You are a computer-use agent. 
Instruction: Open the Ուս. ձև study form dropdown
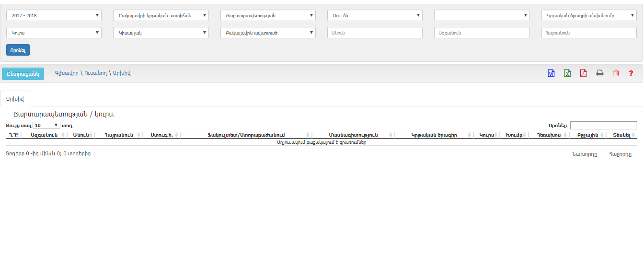click(x=375, y=16)
